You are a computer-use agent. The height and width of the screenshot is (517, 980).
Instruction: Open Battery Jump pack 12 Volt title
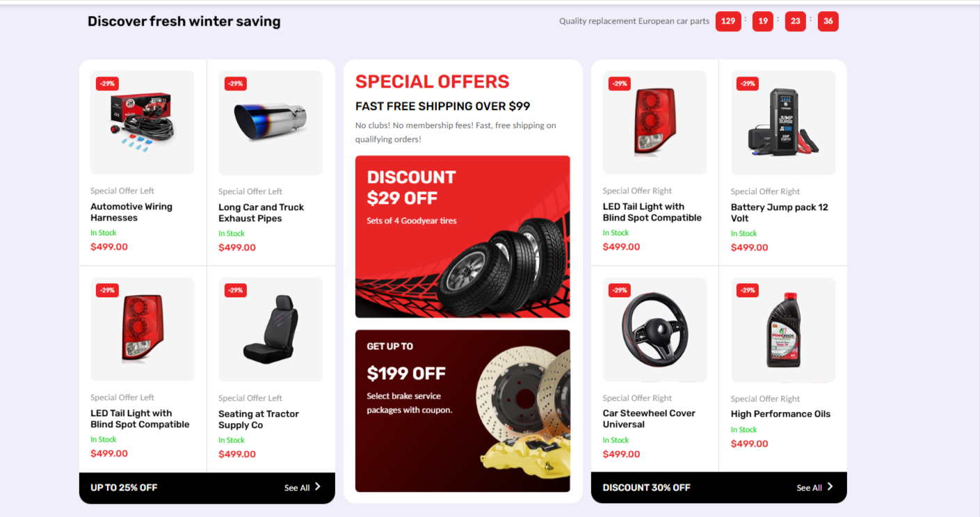tap(780, 213)
